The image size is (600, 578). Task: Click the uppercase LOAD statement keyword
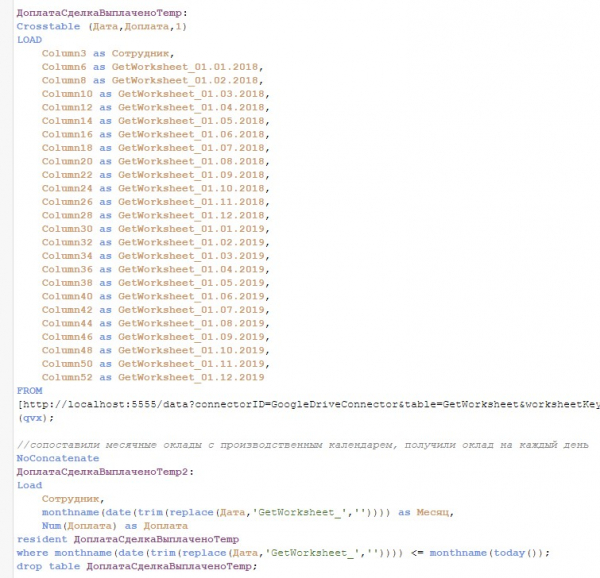point(29,38)
